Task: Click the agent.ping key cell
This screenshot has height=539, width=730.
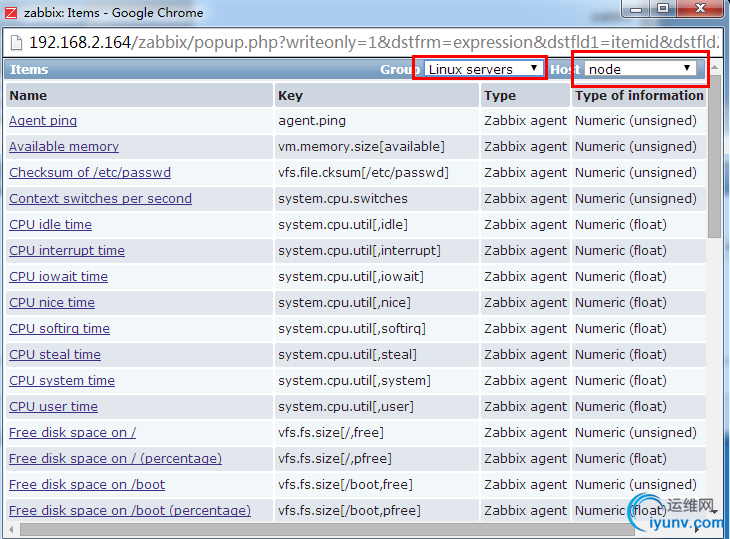Action: point(377,121)
